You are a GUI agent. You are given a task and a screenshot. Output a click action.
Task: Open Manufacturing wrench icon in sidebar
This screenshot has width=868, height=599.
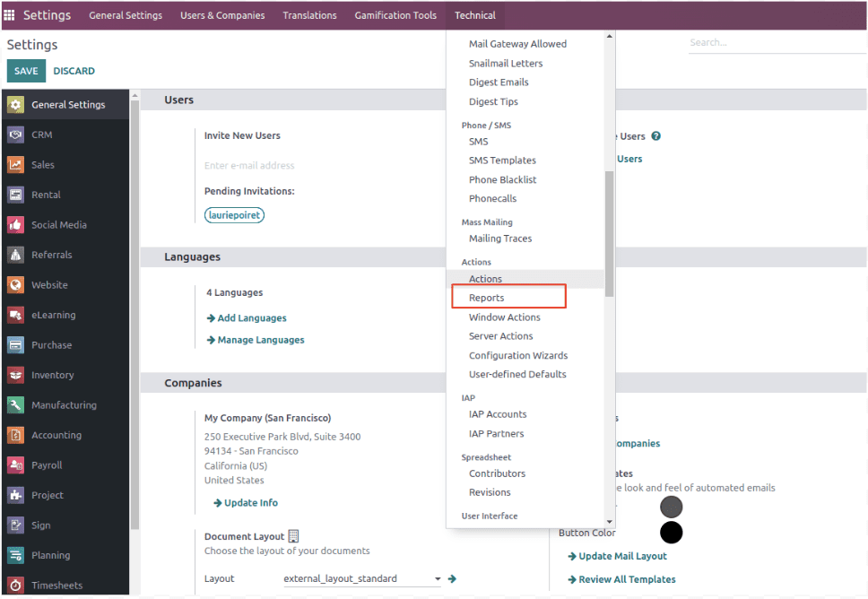click(x=15, y=405)
